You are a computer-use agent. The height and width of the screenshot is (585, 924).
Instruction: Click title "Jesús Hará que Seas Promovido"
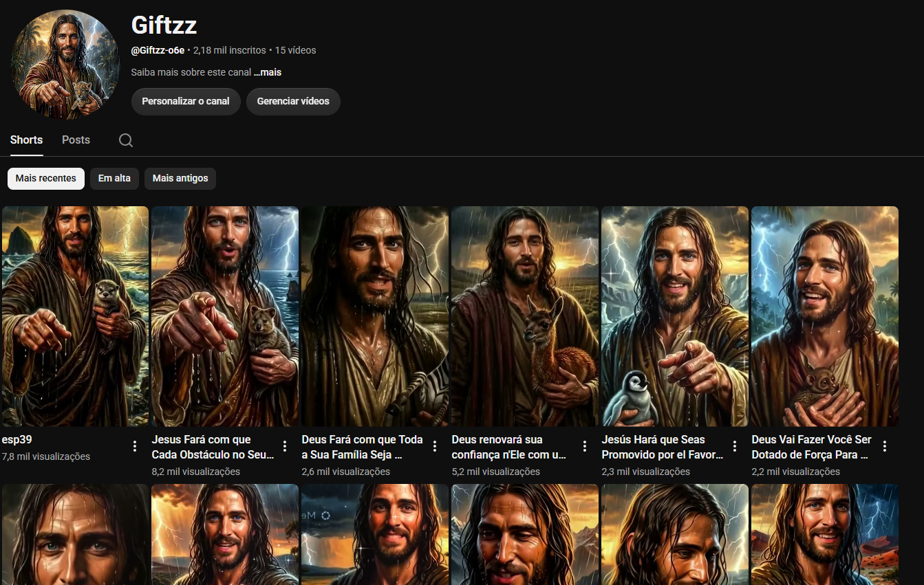pos(663,447)
